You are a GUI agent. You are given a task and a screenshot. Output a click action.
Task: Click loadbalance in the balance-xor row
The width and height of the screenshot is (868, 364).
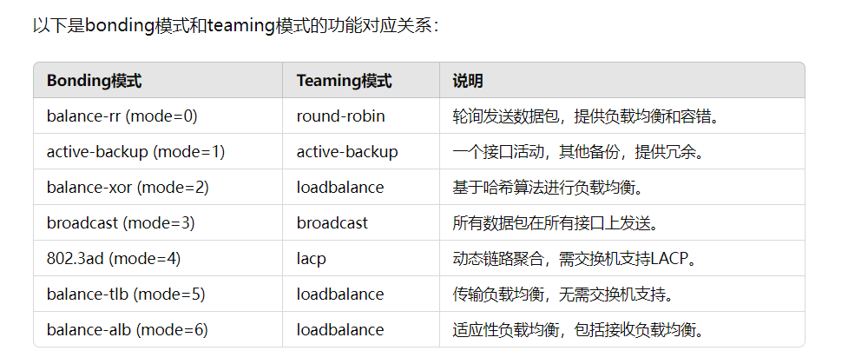(361, 188)
